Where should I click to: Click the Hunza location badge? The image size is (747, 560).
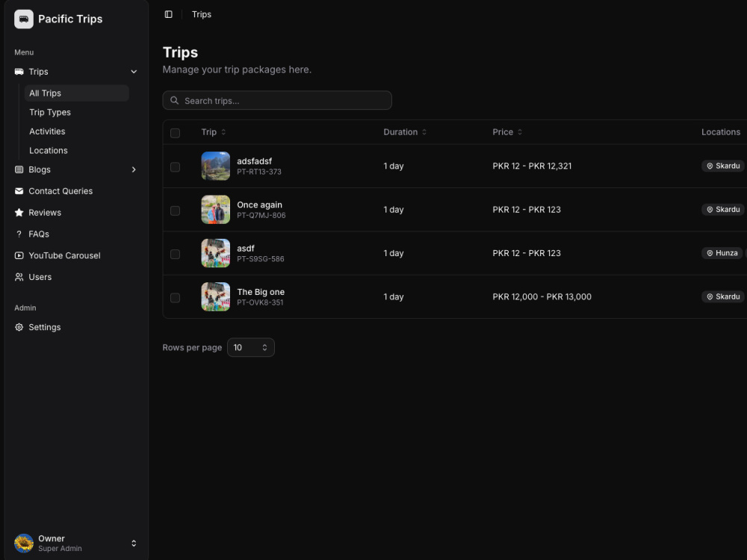[x=722, y=253]
